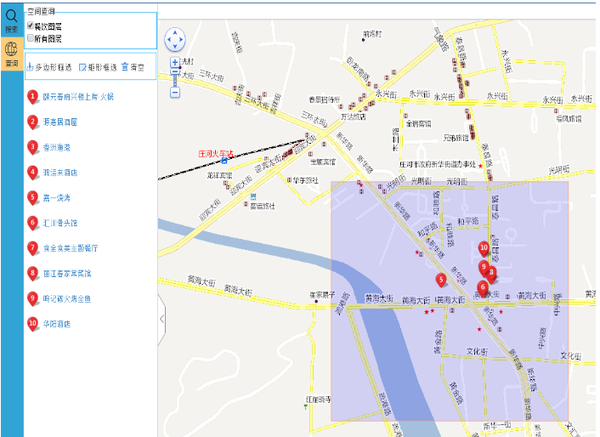Open the 搜索 search tab in sidebar

[x=12, y=20]
